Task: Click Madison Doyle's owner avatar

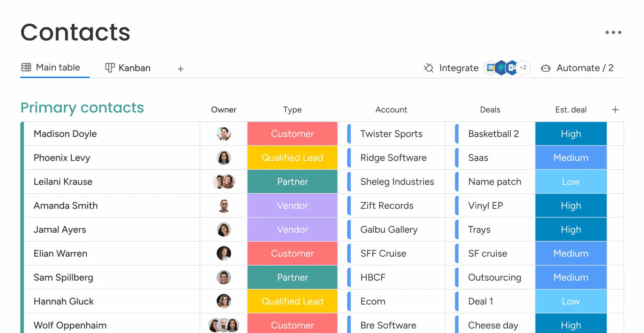Action: pyautogui.click(x=224, y=134)
